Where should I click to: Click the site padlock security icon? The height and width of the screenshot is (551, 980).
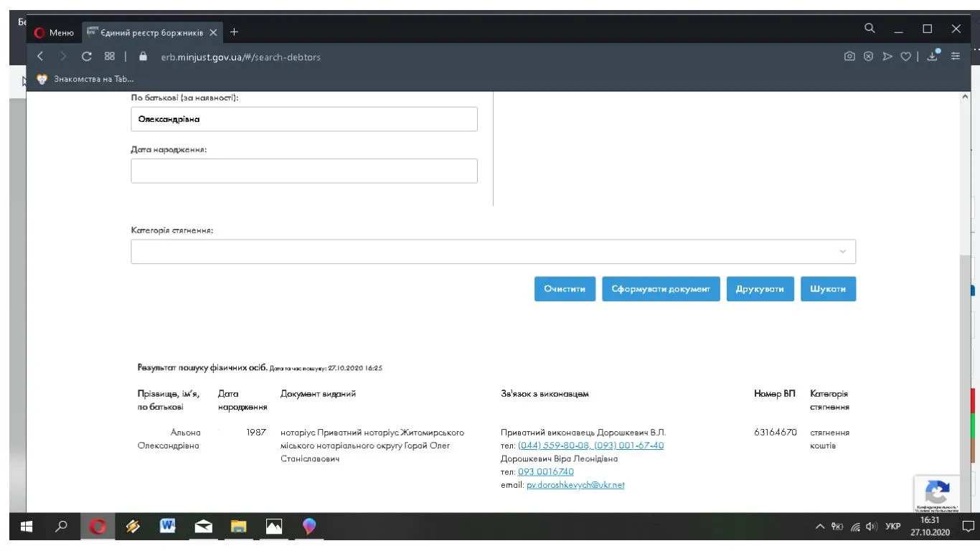click(x=143, y=57)
